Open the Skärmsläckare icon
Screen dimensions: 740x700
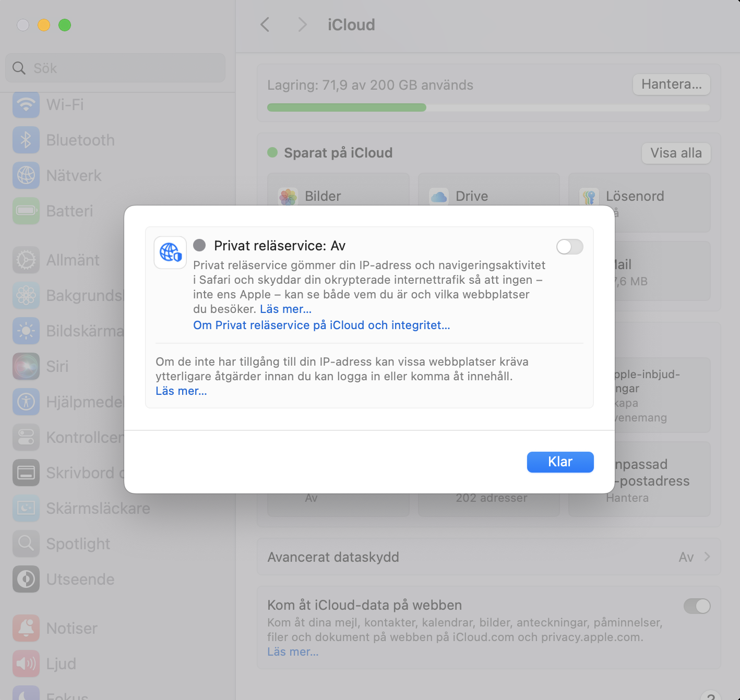26,508
